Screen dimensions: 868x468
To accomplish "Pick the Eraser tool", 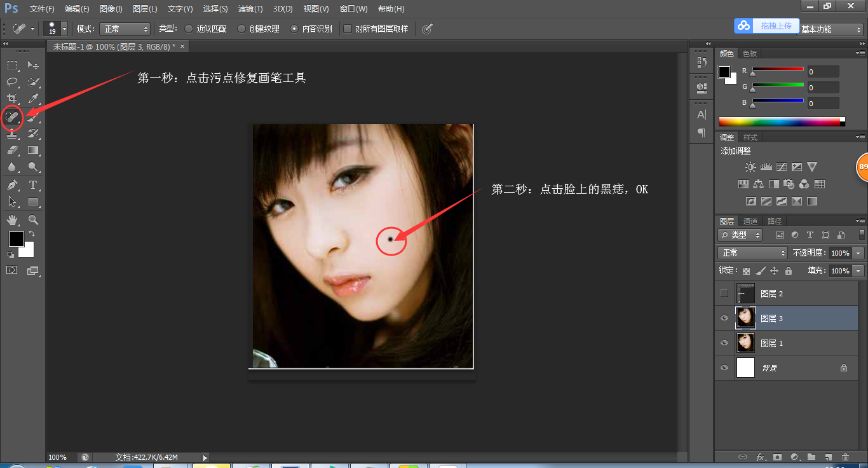I will [x=12, y=151].
